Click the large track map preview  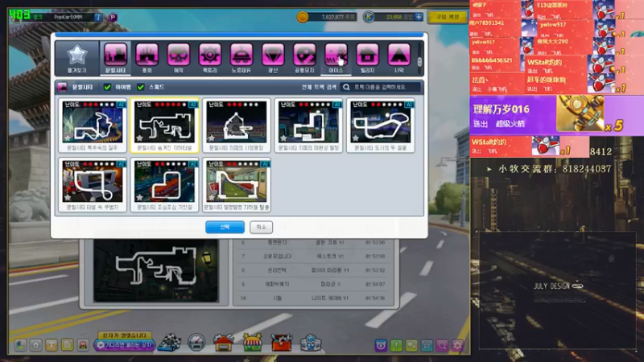(x=155, y=270)
